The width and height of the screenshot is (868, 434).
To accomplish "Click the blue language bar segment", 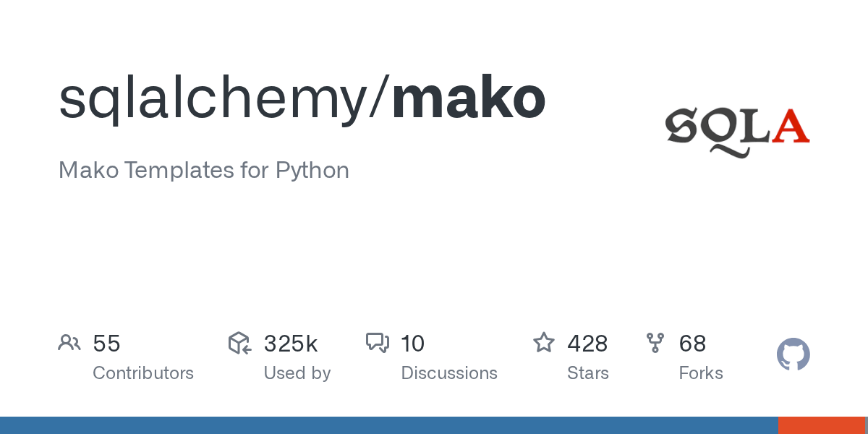I will pos(388,425).
